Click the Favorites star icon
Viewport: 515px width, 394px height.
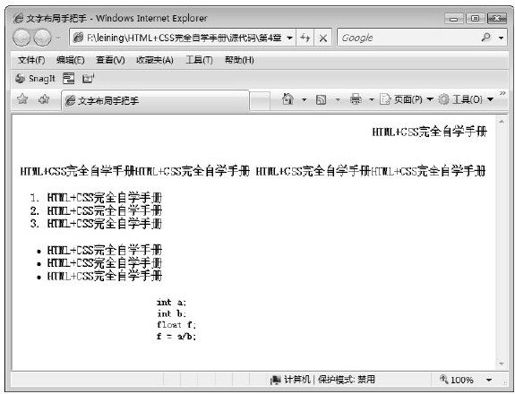pyautogui.click(x=22, y=99)
